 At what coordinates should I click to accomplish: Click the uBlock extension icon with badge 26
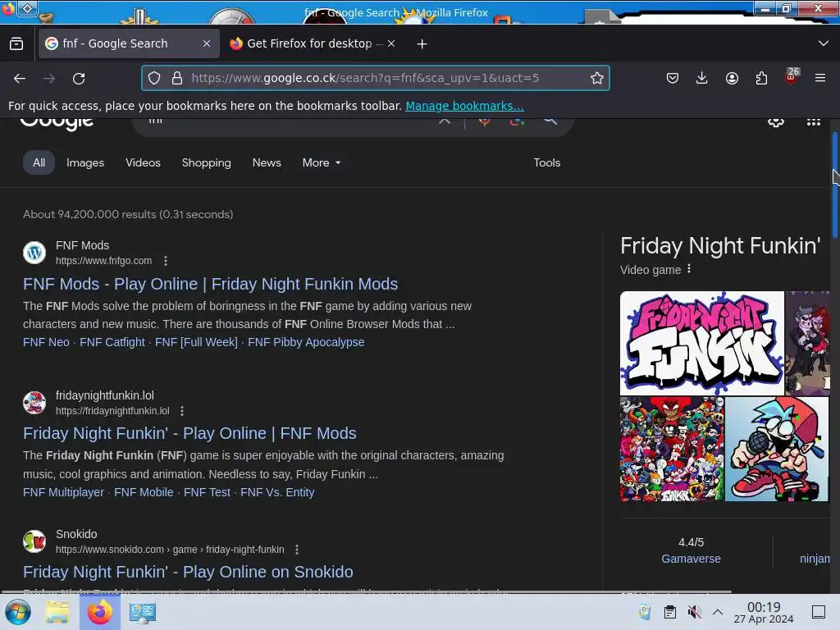click(x=792, y=76)
